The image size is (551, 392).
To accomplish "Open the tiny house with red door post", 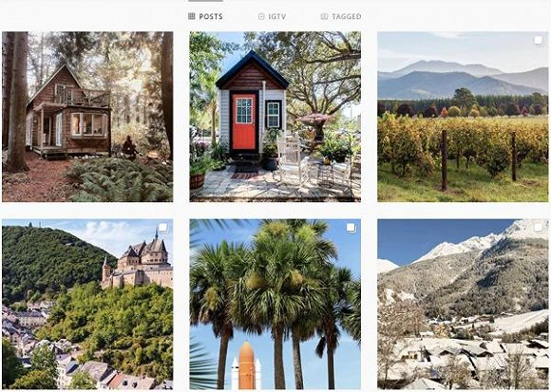I will click(x=275, y=117).
